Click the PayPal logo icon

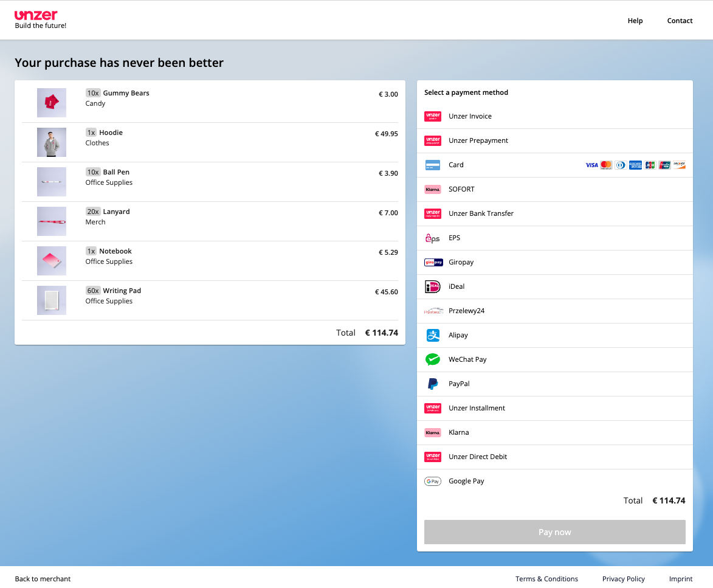[x=432, y=384]
